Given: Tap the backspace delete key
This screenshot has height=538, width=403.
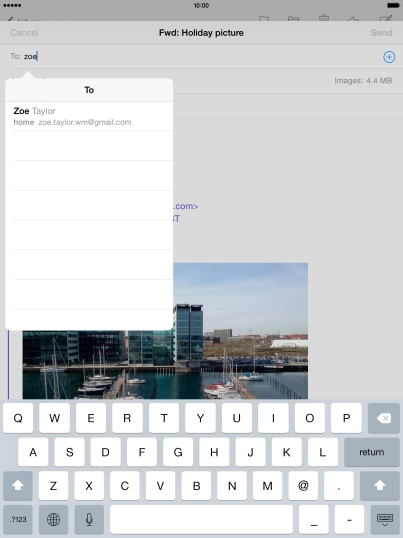Looking at the screenshot, I should coord(383,418).
